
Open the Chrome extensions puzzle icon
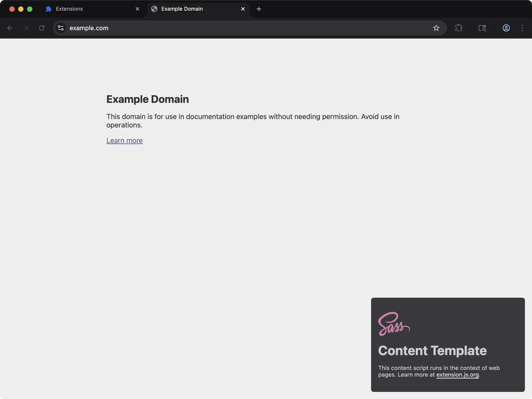click(458, 28)
